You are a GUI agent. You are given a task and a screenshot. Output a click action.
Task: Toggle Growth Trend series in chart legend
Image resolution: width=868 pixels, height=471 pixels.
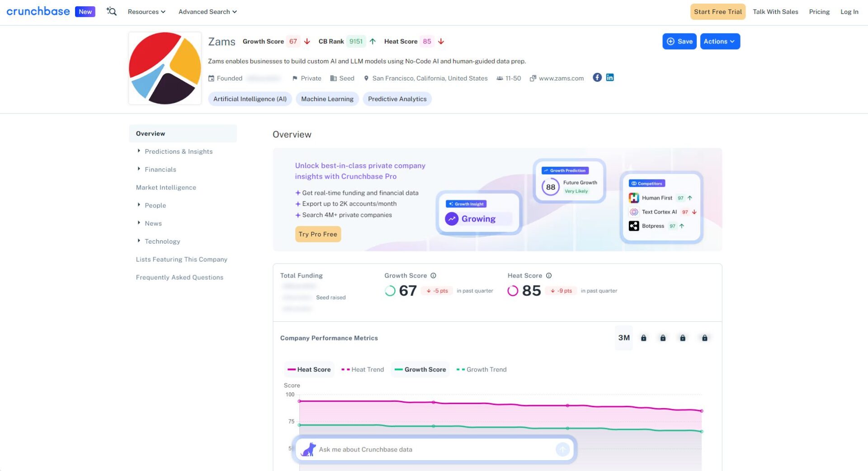pyautogui.click(x=481, y=370)
